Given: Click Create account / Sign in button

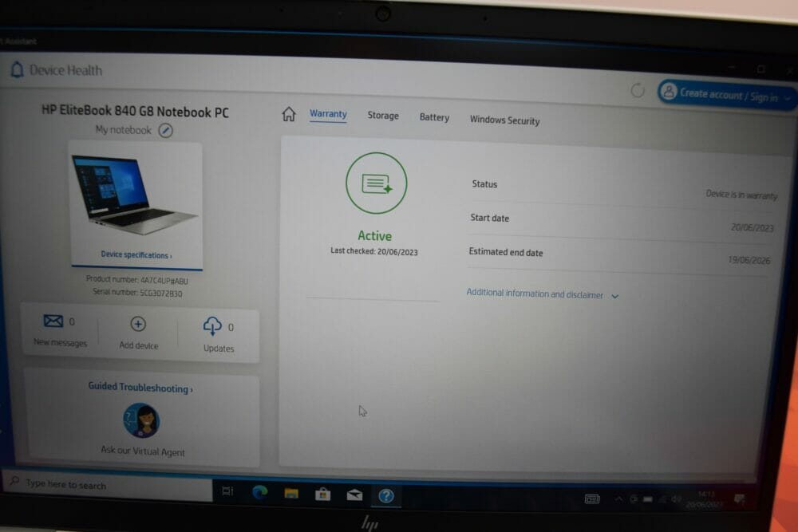Looking at the screenshot, I should point(727,94).
